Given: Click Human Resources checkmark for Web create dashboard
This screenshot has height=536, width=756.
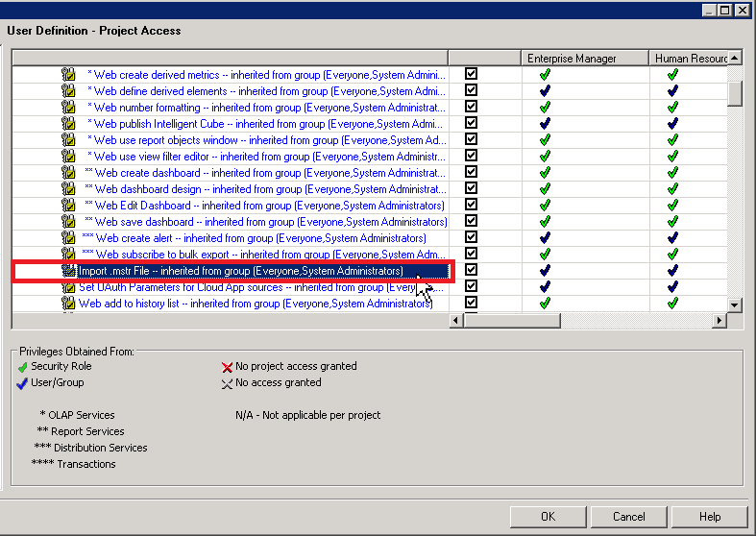Looking at the screenshot, I should click(672, 173).
